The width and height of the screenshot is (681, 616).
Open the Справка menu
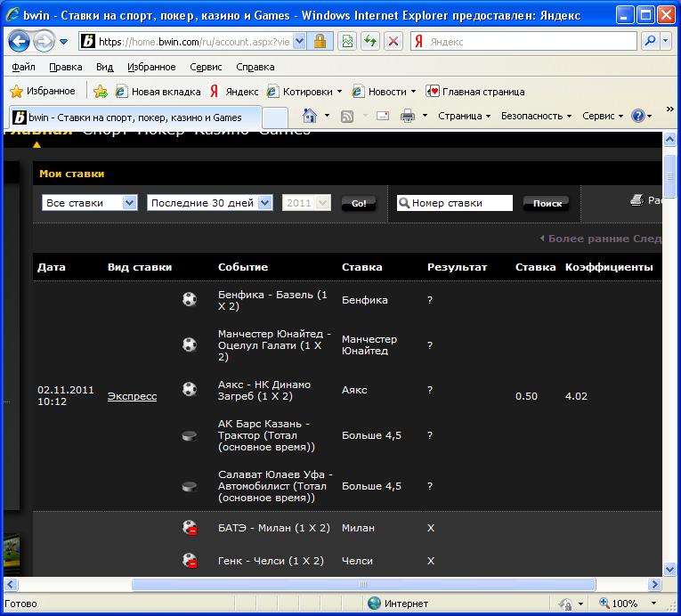255,67
